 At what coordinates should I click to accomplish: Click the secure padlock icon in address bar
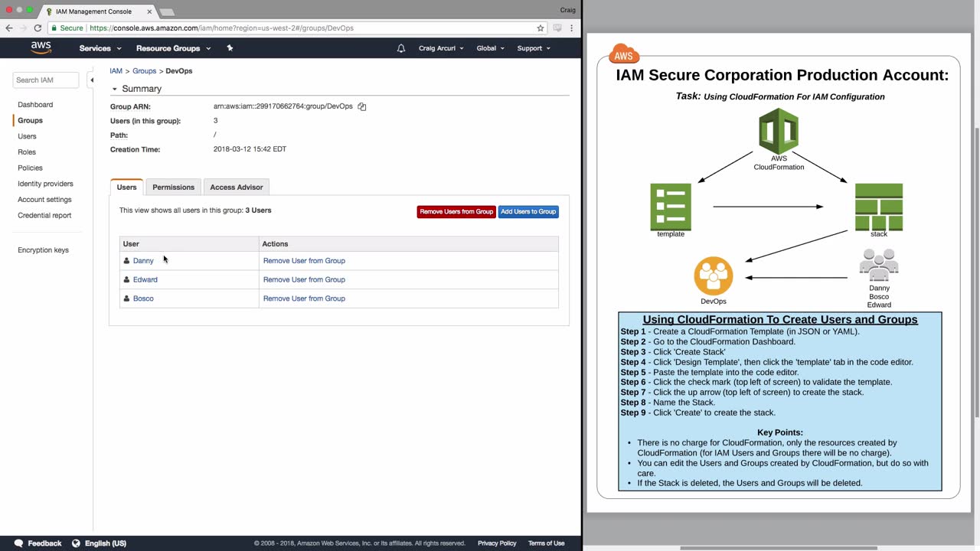54,28
